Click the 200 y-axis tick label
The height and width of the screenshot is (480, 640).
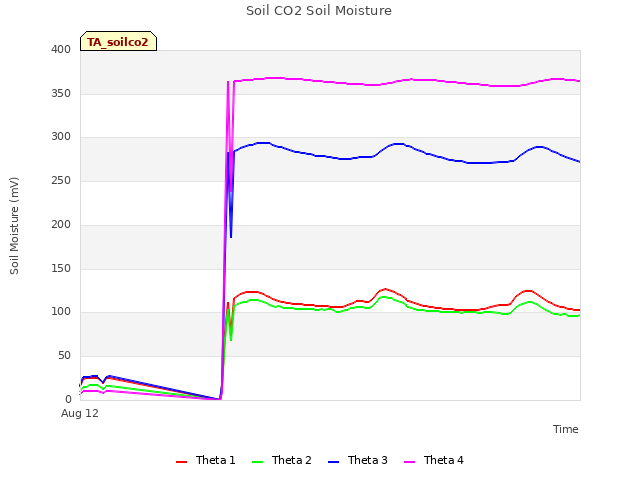(x=61, y=224)
